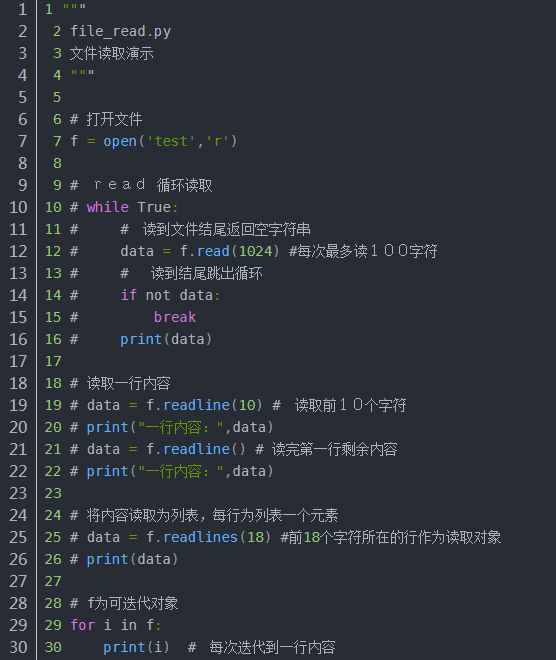
Task: Click the comment 打开文件
Action: tap(114, 119)
